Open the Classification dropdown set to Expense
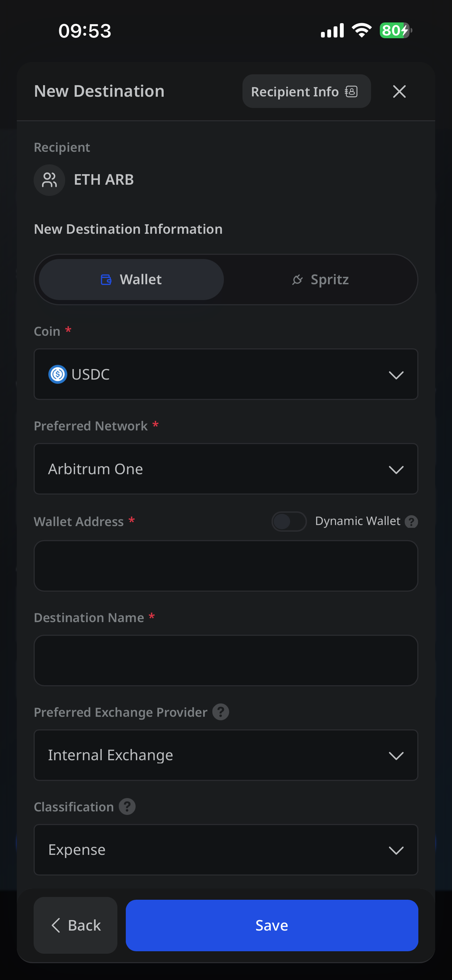 tap(226, 850)
